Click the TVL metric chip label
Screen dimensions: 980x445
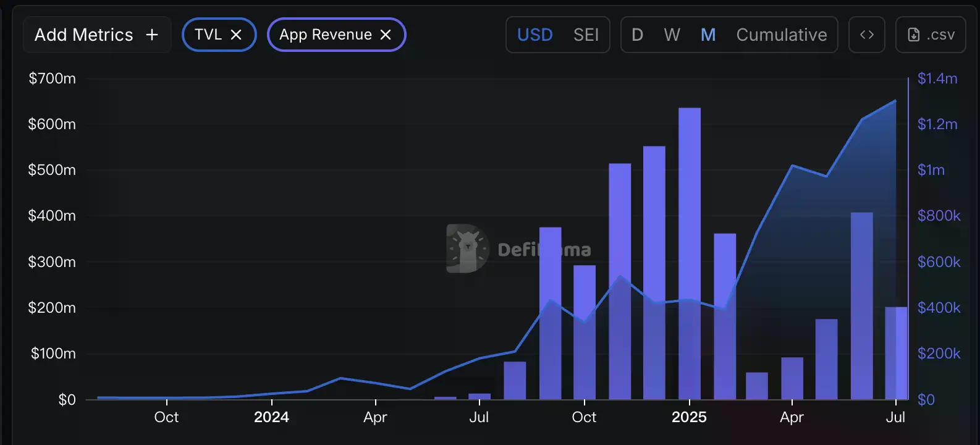coord(208,35)
